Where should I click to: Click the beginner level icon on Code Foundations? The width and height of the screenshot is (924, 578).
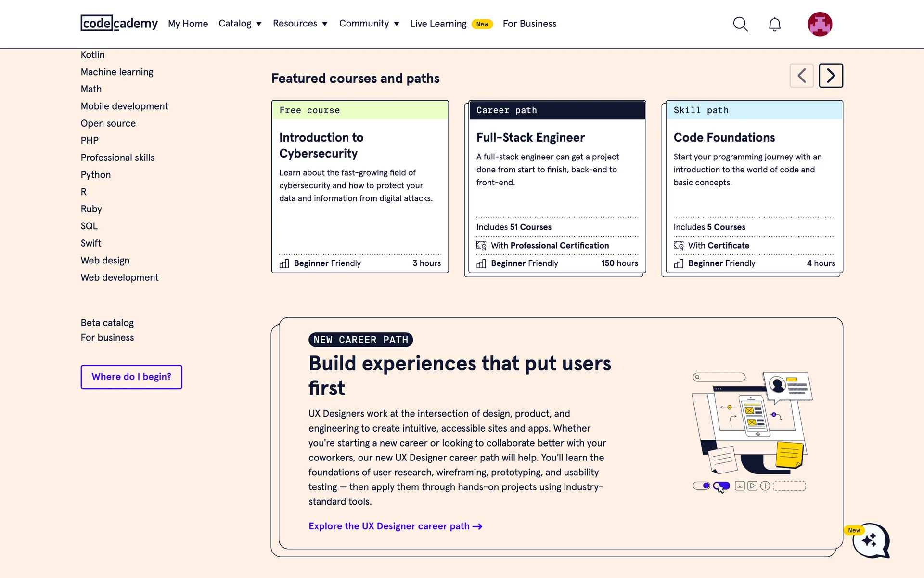tap(679, 263)
